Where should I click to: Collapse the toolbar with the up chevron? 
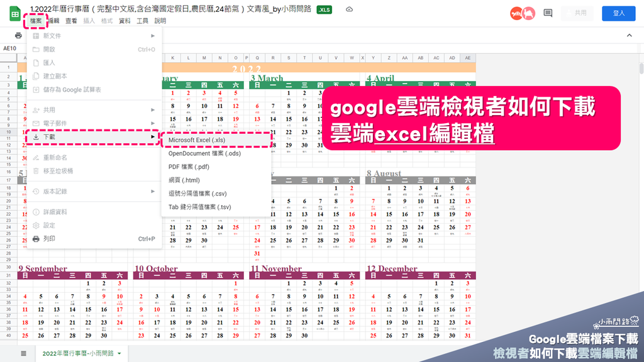pos(629,36)
